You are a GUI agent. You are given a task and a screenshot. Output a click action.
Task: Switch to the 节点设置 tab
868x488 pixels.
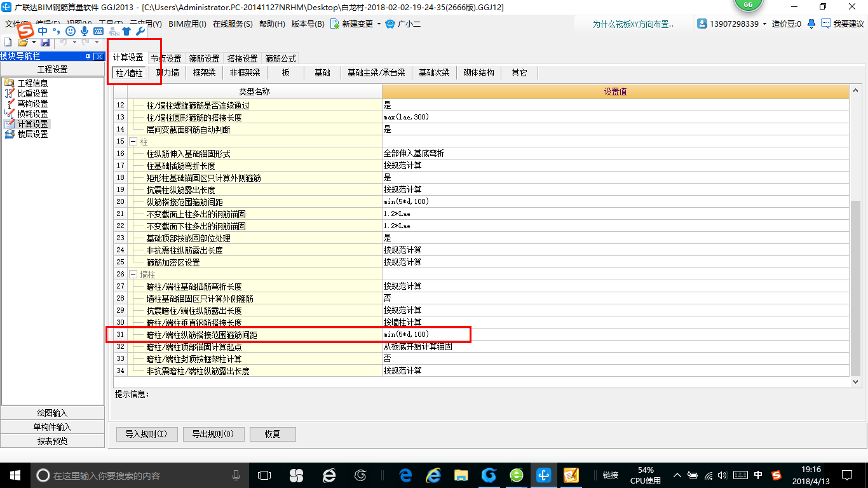point(166,58)
